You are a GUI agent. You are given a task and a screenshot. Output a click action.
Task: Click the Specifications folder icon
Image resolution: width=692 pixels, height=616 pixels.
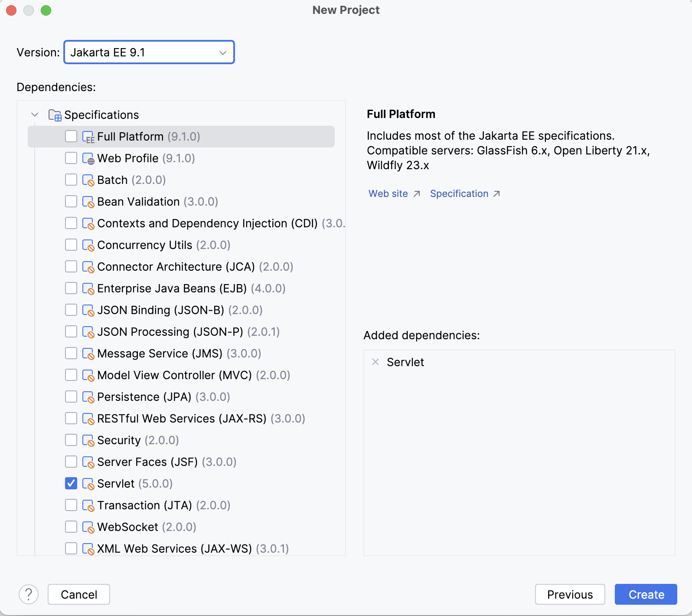pyautogui.click(x=55, y=115)
